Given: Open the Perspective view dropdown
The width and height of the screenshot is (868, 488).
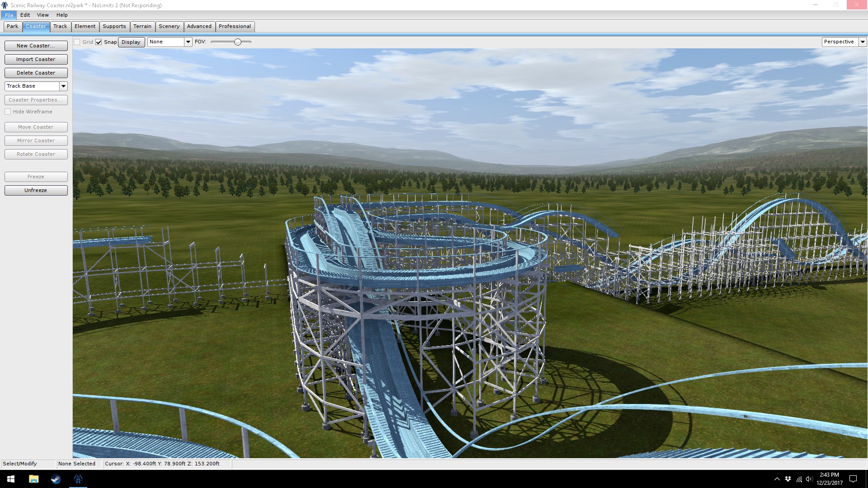Looking at the screenshot, I should [862, 42].
